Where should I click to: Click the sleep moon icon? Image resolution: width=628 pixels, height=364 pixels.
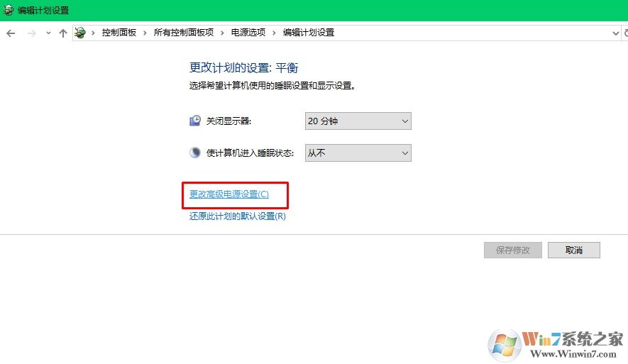195,153
